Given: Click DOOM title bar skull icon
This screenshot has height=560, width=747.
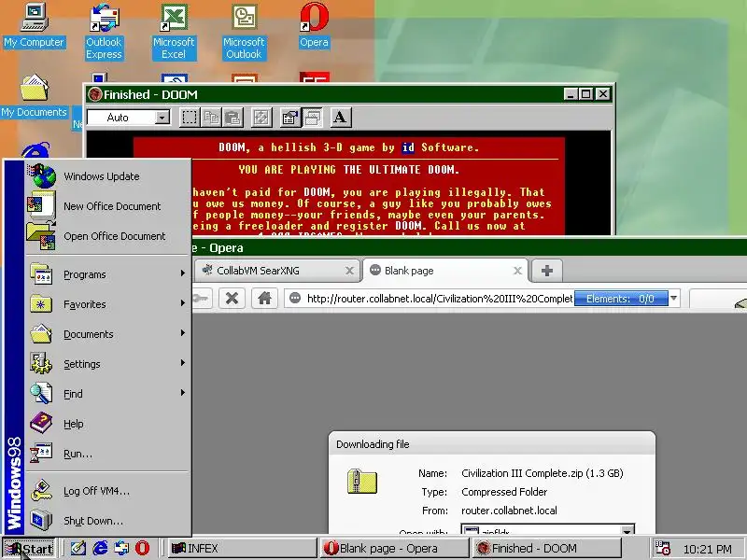Looking at the screenshot, I should (95, 94).
